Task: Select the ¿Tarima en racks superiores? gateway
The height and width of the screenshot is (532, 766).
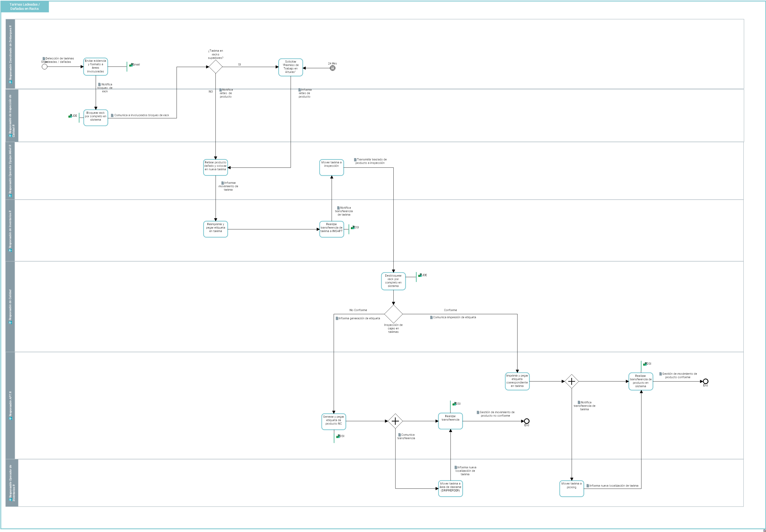Action: 216,67
